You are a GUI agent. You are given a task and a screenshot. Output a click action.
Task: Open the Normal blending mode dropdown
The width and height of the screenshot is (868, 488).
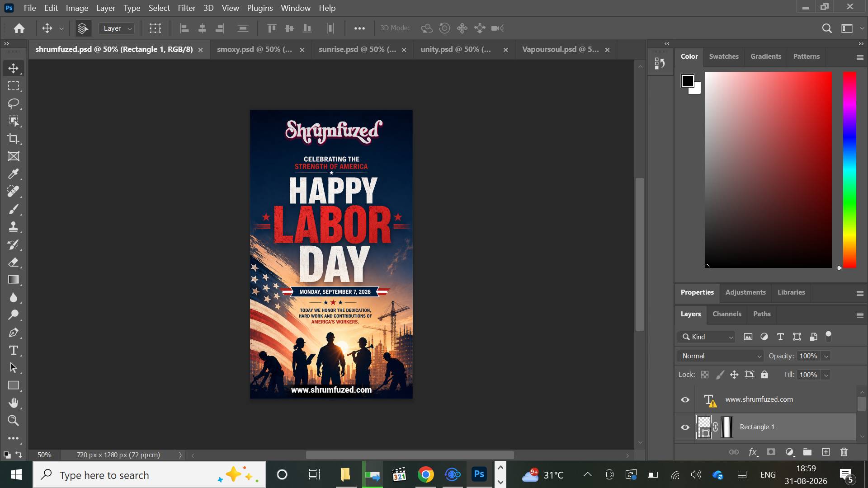pyautogui.click(x=720, y=356)
